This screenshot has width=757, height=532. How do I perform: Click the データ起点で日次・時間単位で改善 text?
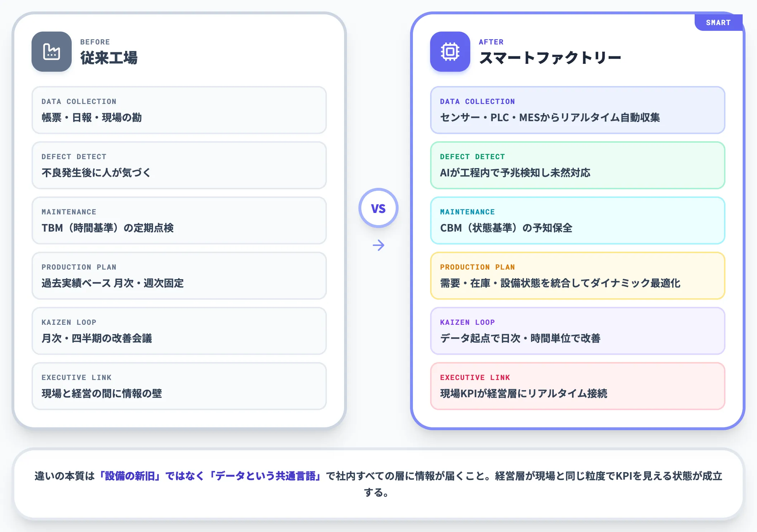click(x=520, y=338)
